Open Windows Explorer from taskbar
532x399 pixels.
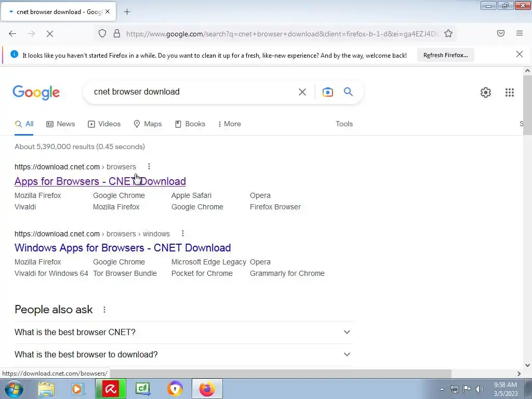pos(46,389)
